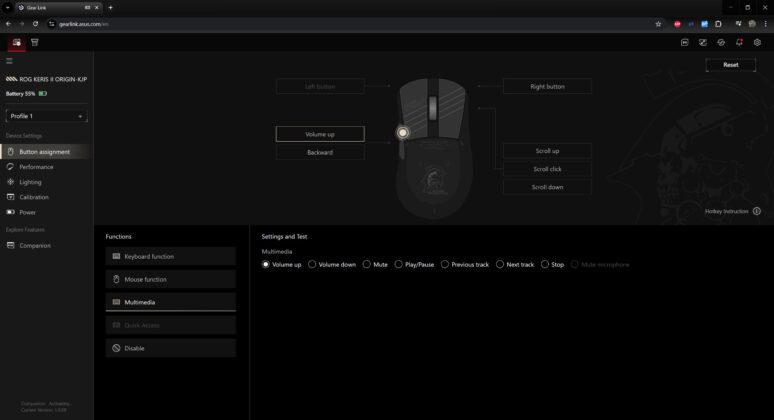This screenshot has width=774, height=420.
Task: Open the browser three-dot menu
Action: 766,24
